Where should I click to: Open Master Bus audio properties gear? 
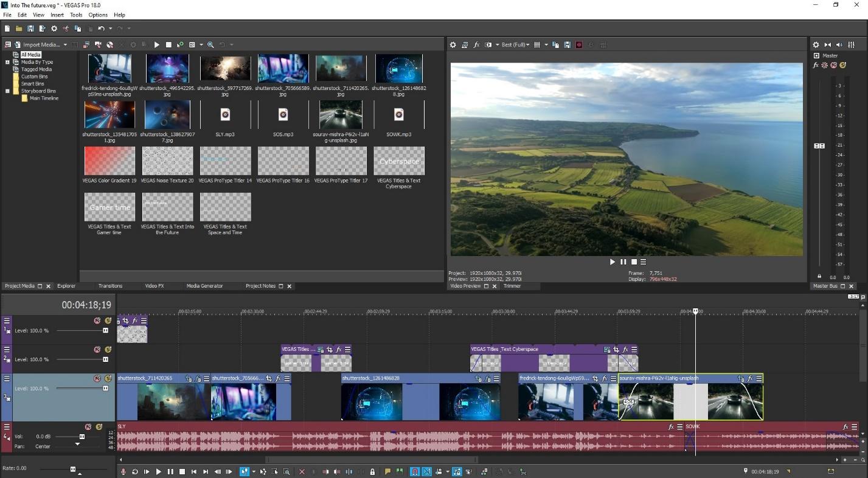pos(816,44)
